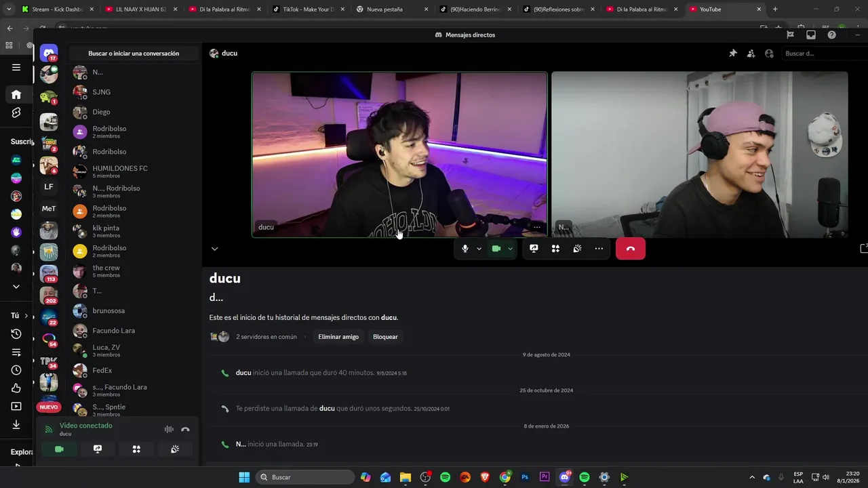The image size is (868, 488).
Task: Hang up with red disconnect button
Action: tap(631, 249)
